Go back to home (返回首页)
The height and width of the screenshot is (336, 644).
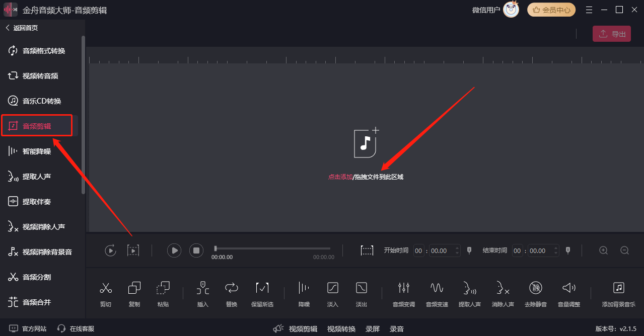(22, 28)
